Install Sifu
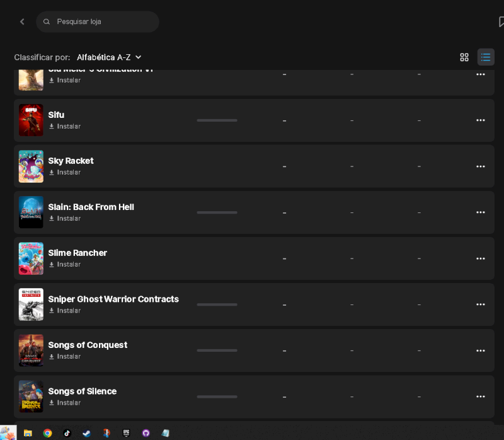Viewport: 504px width, 440px height. click(65, 127)
